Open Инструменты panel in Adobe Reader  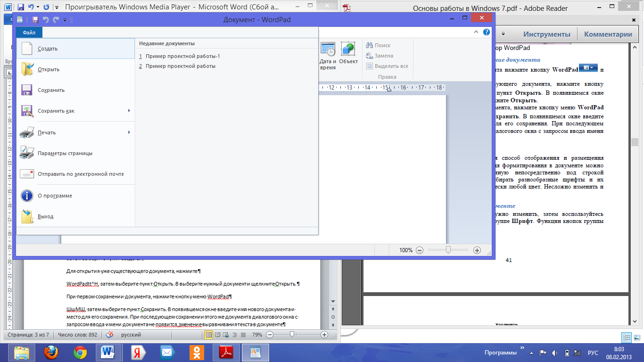pyautogui.click(x=547, y=34)
